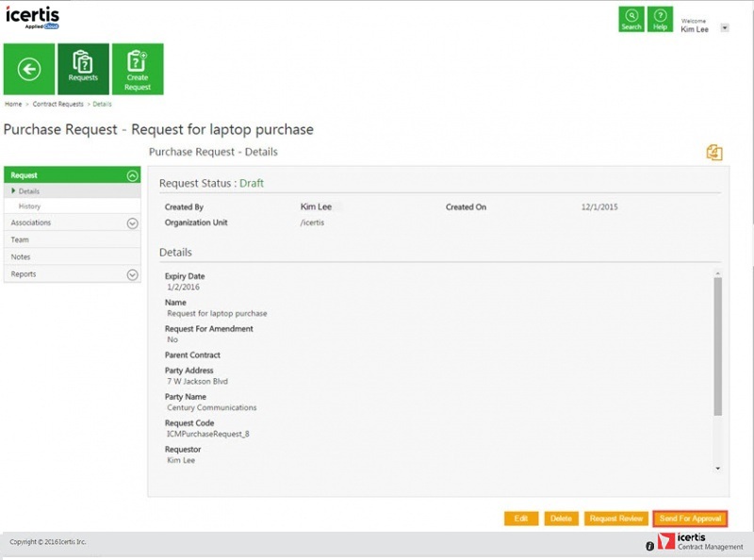Click the back arrow tile
The height and width of the screenshot is (560, 754).
click(29, 69)
